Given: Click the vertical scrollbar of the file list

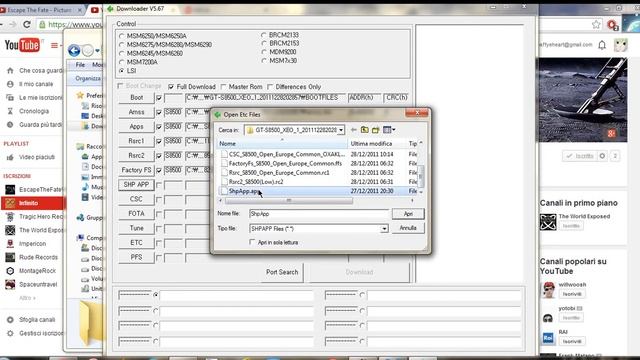Looking at the screenshot, I should (x=420, y=176).
